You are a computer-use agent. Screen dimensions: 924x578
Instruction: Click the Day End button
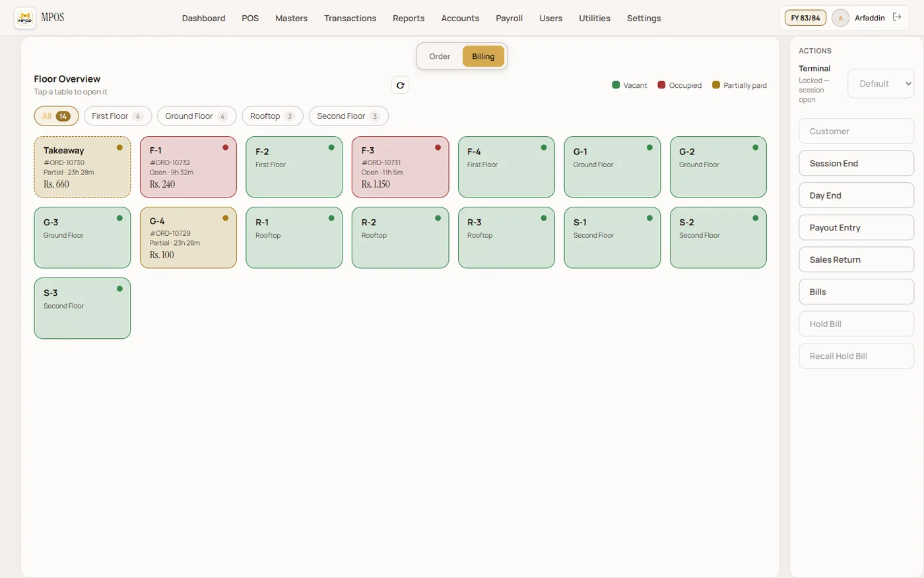click(856, 196)
